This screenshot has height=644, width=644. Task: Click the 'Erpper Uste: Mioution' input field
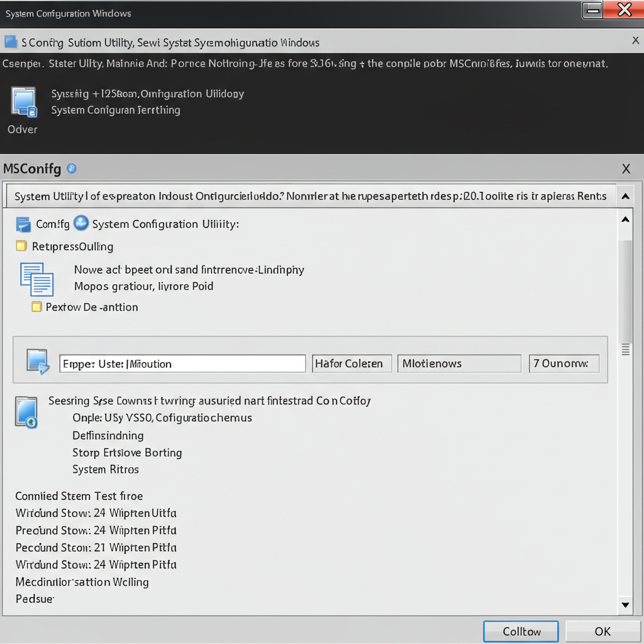182,364
